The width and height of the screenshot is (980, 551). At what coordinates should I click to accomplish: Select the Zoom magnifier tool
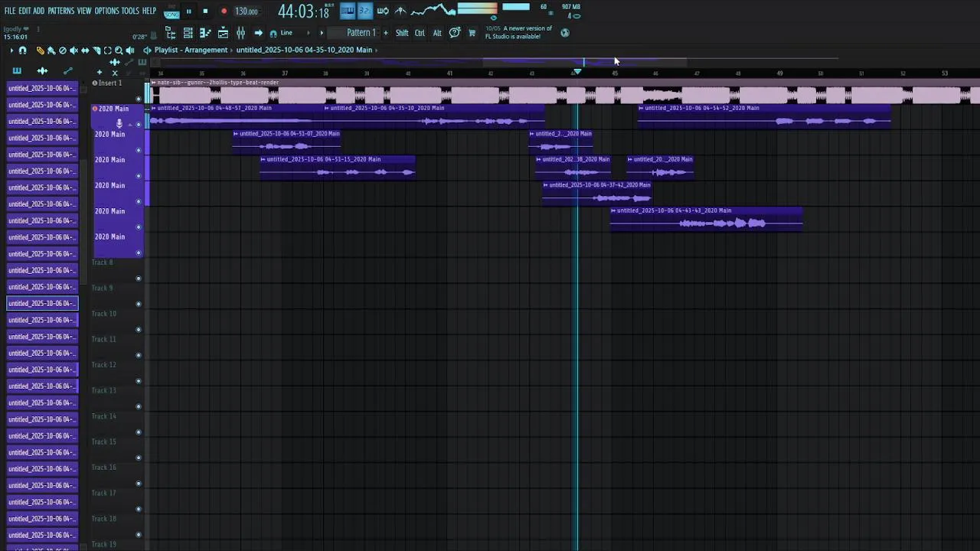[119, 51]
